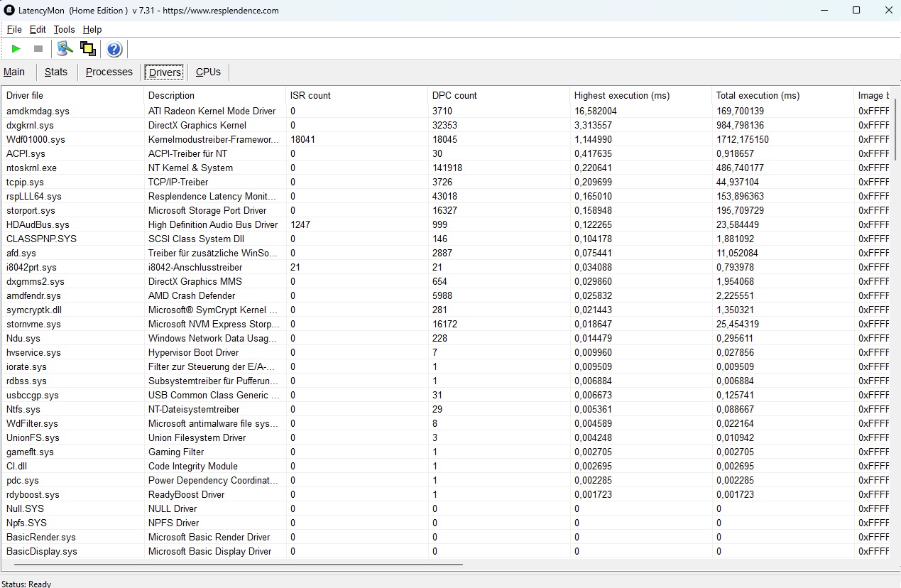Click the gray stop monitor button
Viewport: 901px width, 588px height.
[x=38, y=49]
